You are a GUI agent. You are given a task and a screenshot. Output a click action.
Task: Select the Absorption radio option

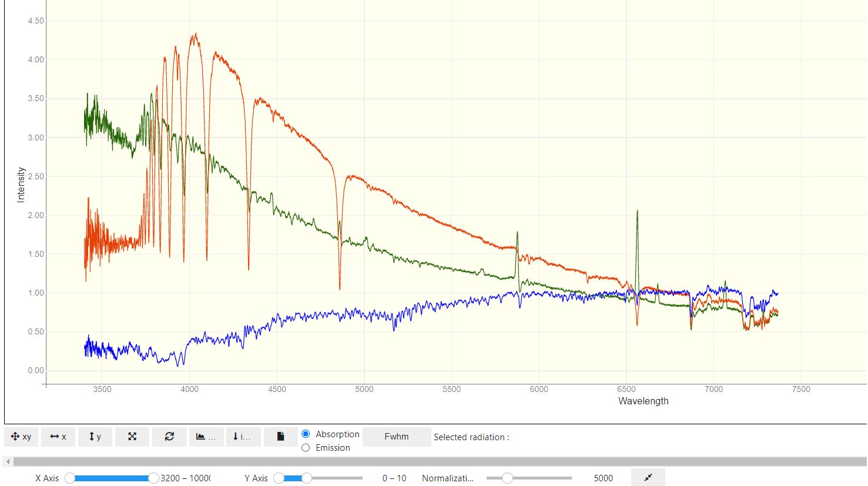[306, 434]
